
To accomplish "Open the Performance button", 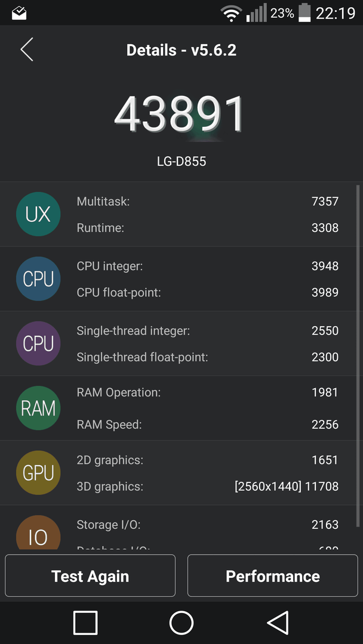I will [273, 575].
